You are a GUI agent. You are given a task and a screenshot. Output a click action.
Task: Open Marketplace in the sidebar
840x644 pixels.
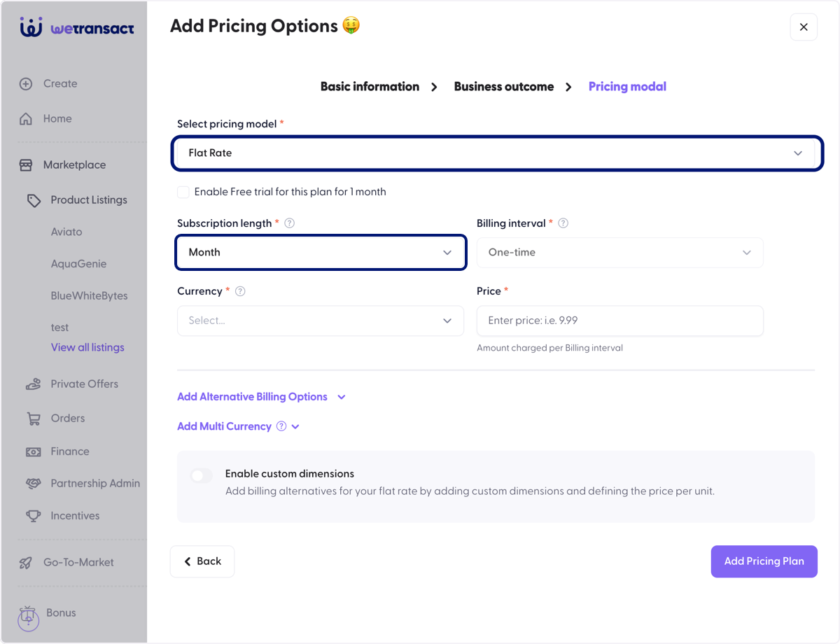click(74, 165)
